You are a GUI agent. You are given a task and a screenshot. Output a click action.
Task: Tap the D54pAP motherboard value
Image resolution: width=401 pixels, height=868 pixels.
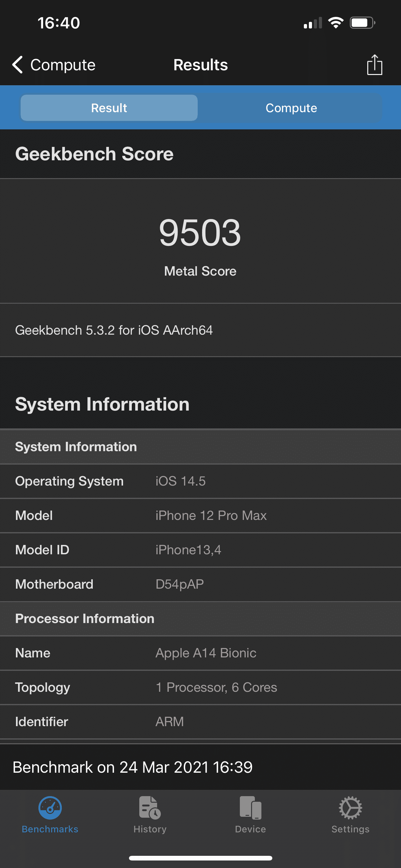[x=180, y=584]
